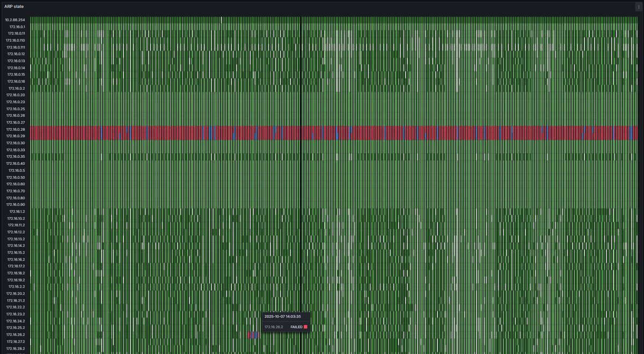The height and width of the screenshot is (354, 644).
Task: Open the ARP state panel menu
Action: click(638, 6)
